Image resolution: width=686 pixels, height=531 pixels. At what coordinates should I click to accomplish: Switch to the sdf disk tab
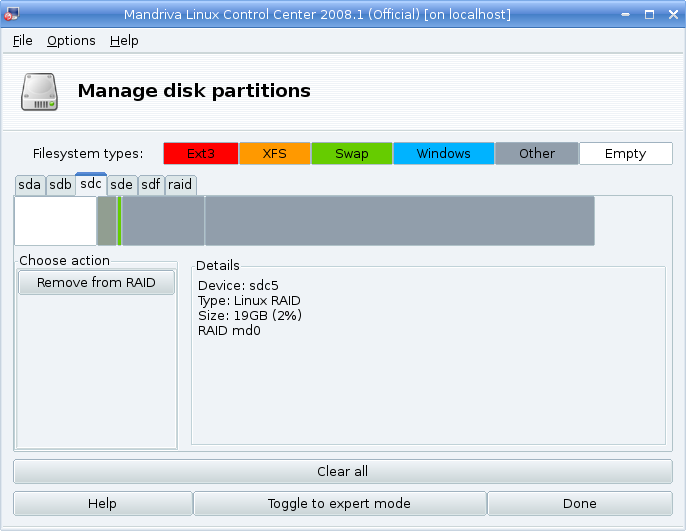coord(151,185)
